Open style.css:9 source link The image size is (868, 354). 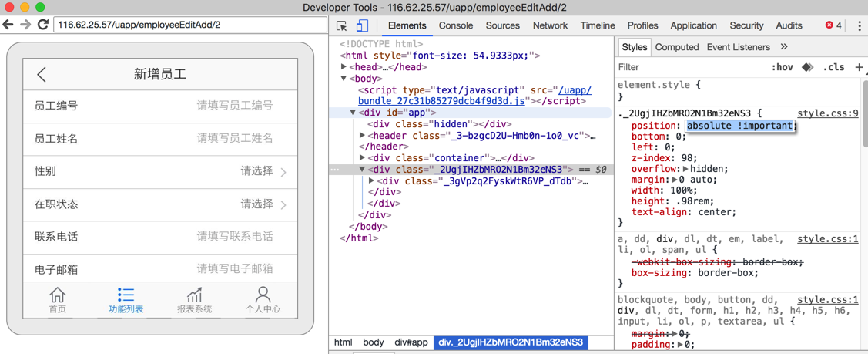[x=828, y=113]
